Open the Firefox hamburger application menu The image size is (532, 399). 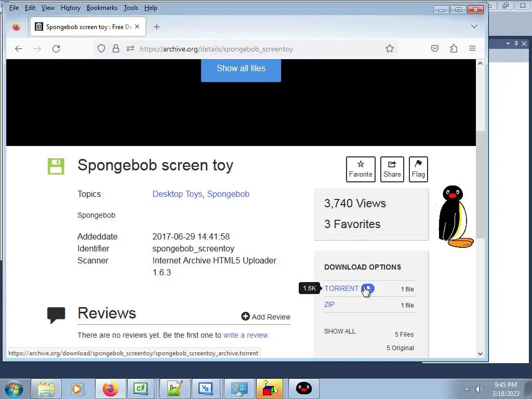[x=472, y=48]
